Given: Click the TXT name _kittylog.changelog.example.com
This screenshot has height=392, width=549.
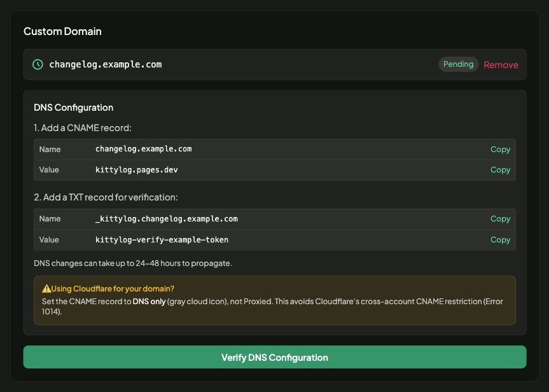Looking at the screenshot, I should click(167, 219).
